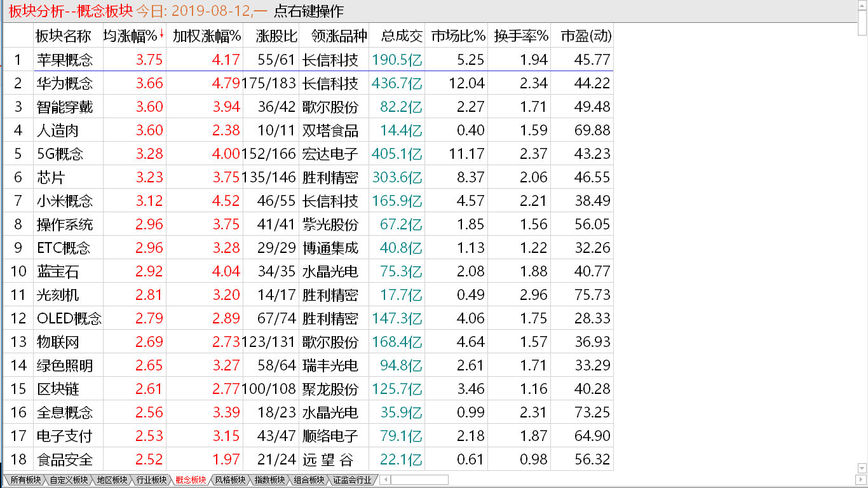Select the 组合板块 tab

(x=309, y=480)
